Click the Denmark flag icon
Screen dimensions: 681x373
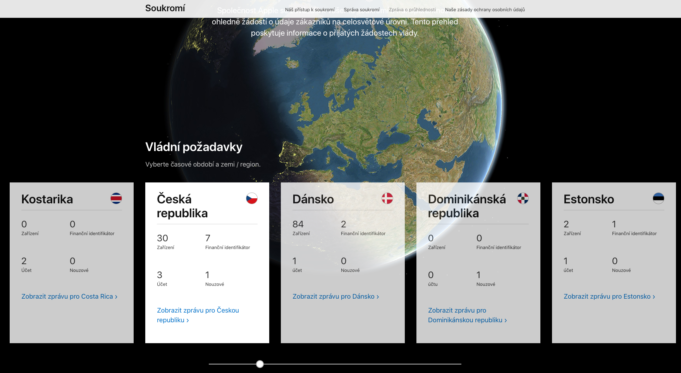tap(387, 198)
